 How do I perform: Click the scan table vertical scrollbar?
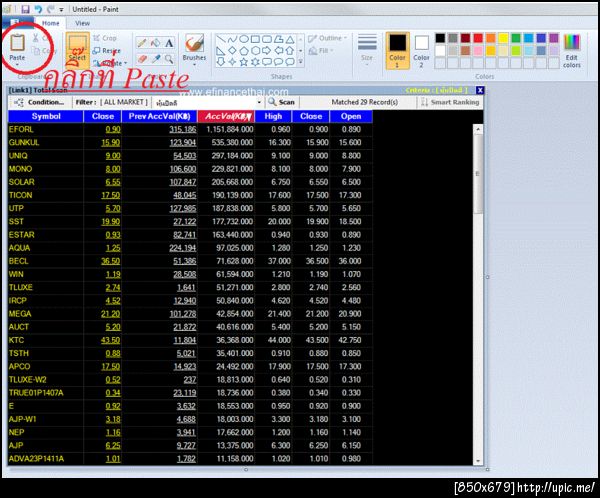point(478,294)
